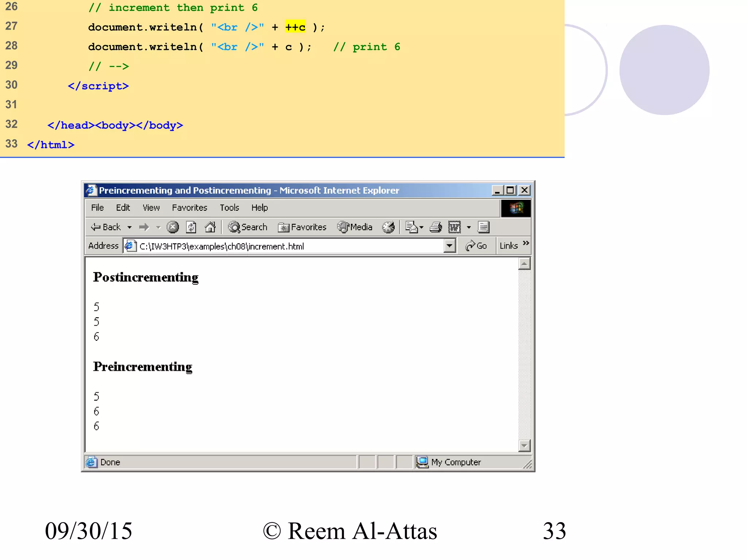Click the Stop loading icon
The width and height of the screenshot is (747, 560).
tap(173, 227)
